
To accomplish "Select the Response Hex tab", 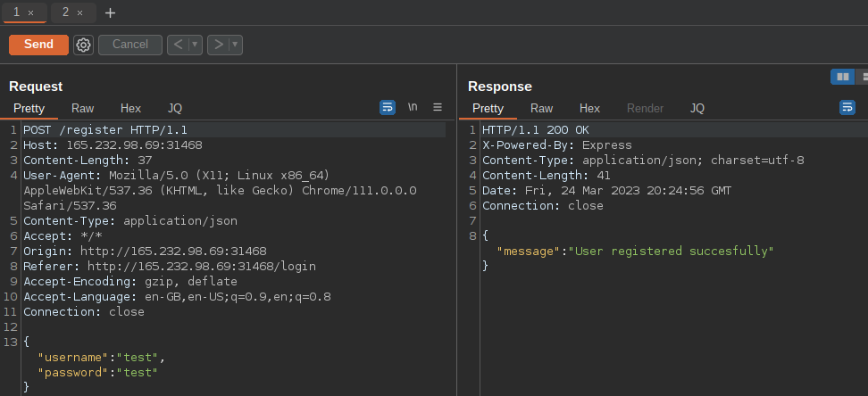I will [x=589, y=109].
